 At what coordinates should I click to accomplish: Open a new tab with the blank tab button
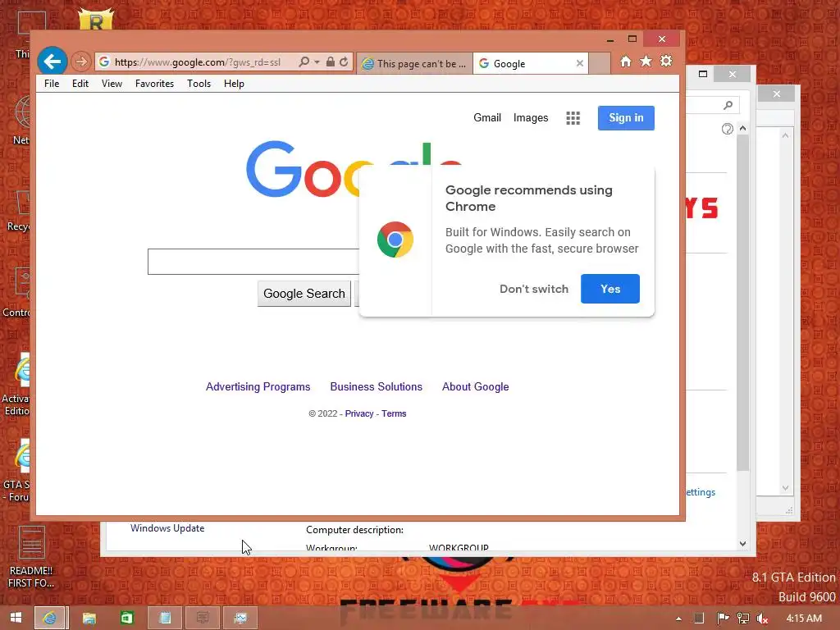pyautogui.click(x=600, y=63)
